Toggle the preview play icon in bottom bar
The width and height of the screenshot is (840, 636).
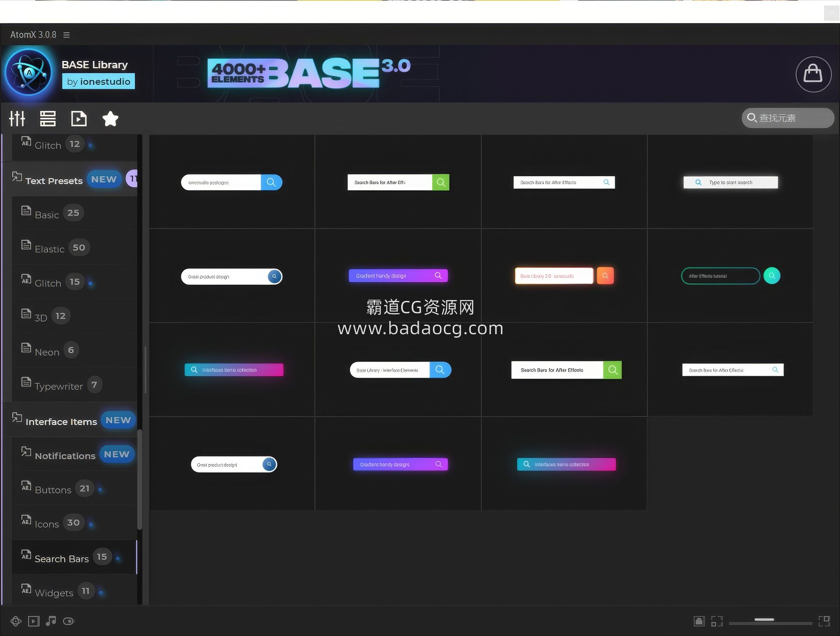[x=34, y=621]
